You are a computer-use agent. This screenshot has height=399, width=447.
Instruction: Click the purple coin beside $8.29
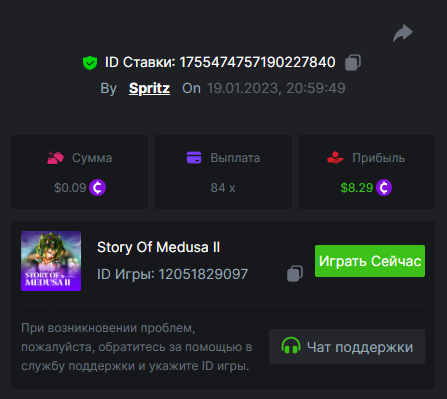tap(384, 188)
